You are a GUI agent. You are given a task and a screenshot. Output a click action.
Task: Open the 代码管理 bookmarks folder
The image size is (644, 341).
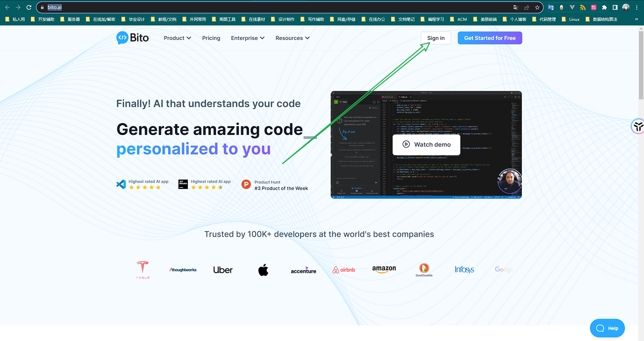tap(544, 19)
